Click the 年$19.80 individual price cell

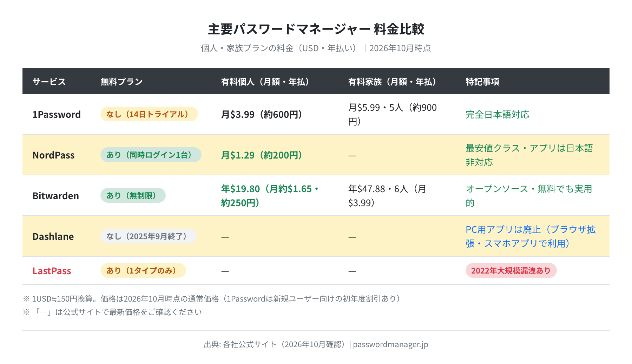point(270,196)
